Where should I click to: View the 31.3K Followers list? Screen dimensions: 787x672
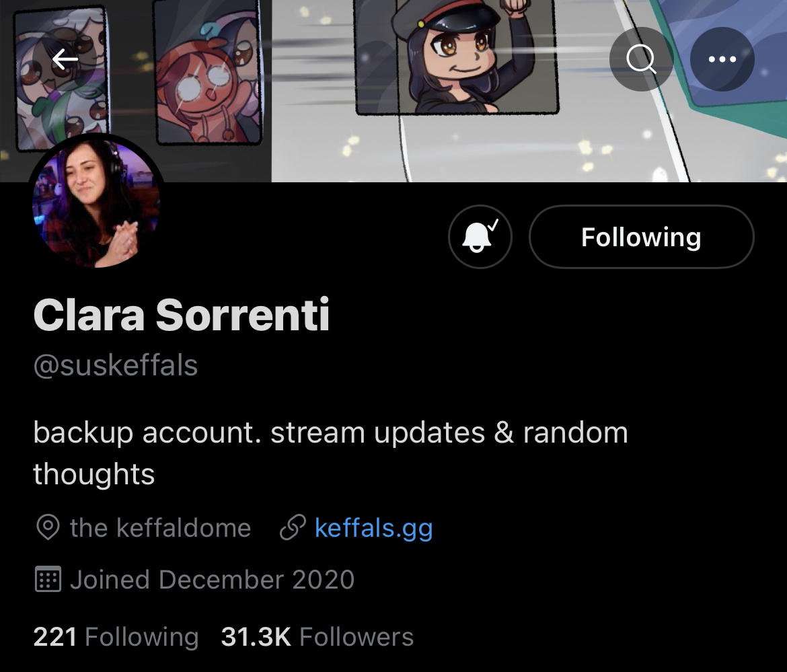(317, 637)
